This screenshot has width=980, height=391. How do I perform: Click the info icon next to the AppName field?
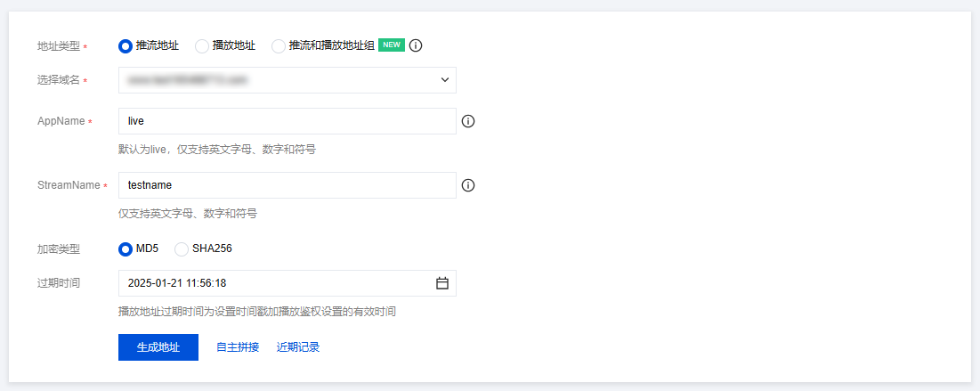tap(468, 121)
